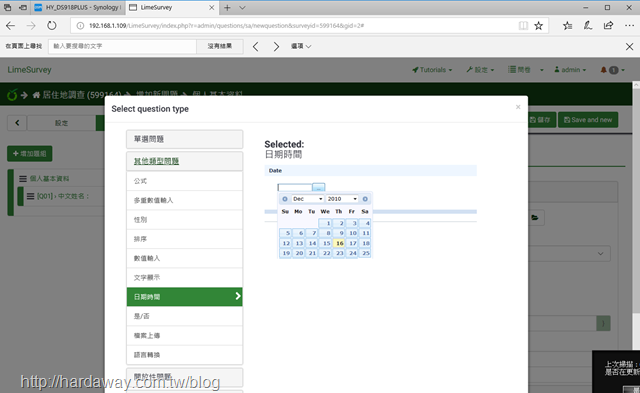Open admin user menu

click(570, 70)
